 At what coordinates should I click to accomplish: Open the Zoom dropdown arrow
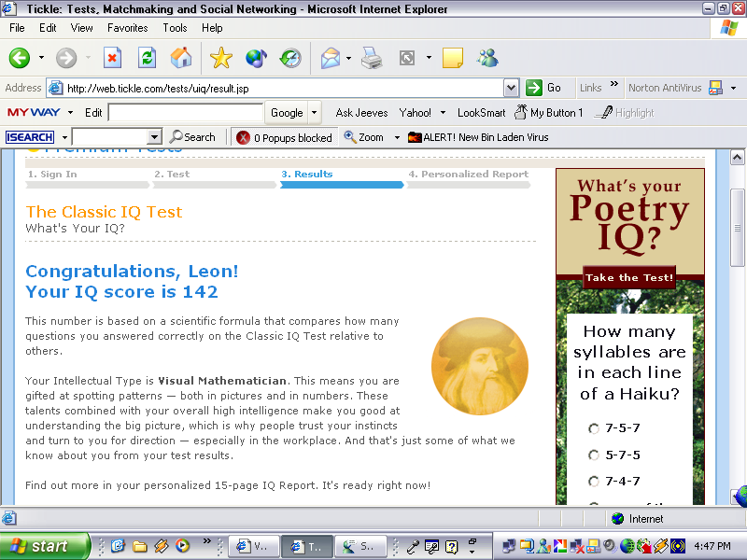(397, 137)
